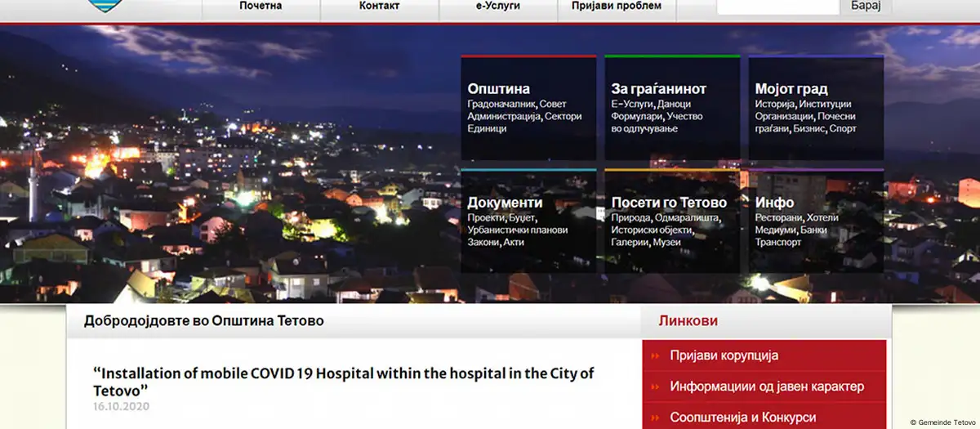Focus the search text field

point(777,7)
